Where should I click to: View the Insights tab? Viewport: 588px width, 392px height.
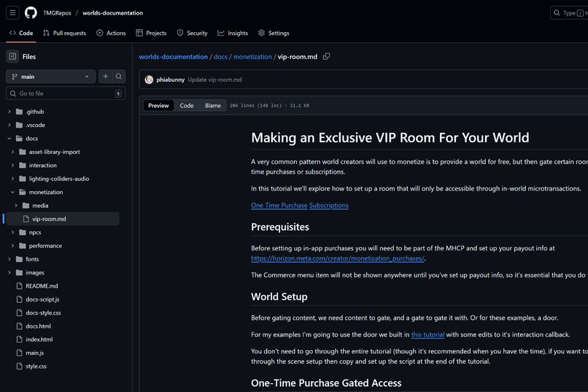(x=233, y=33)
